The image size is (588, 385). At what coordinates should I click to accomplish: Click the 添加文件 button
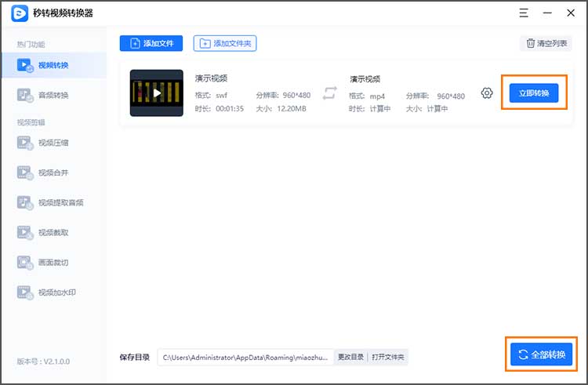click(151, 43)
